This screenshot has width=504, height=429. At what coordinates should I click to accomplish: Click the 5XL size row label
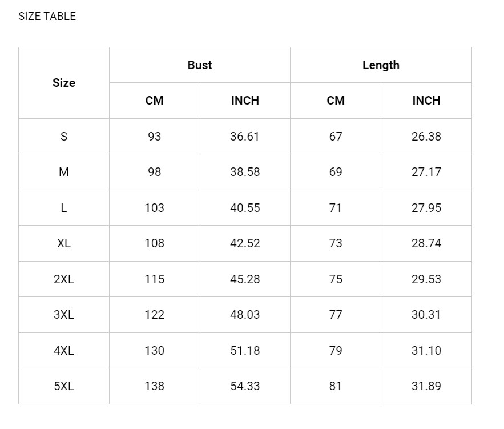pyautogui.click(x=64, y=386)
